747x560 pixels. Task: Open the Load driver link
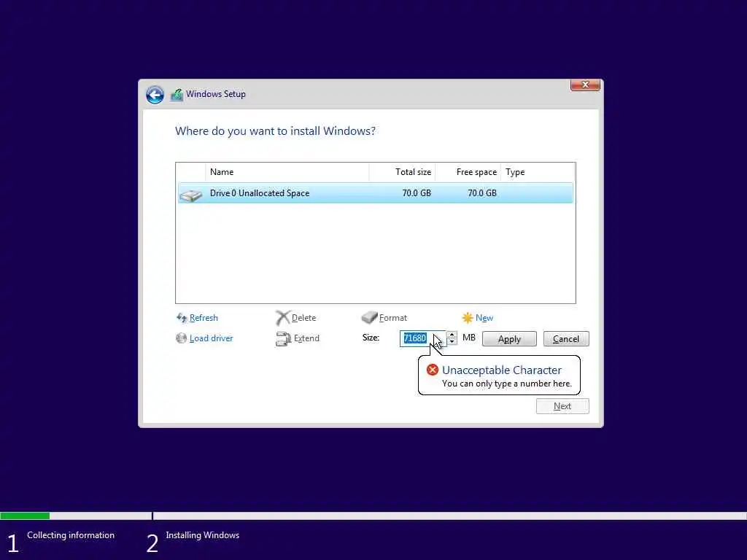coord(211,338)
